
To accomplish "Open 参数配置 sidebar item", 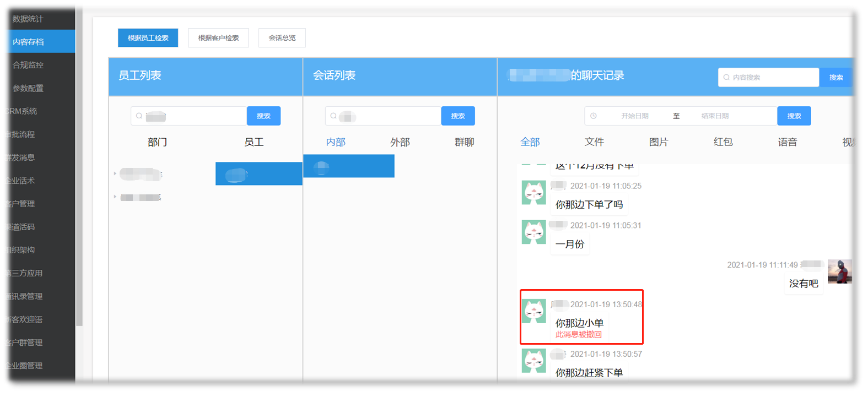I will tap(28, 88).
